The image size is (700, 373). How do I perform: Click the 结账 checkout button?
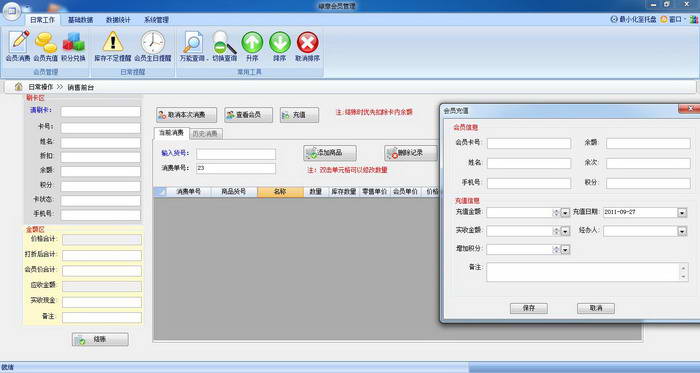[100, 340]
